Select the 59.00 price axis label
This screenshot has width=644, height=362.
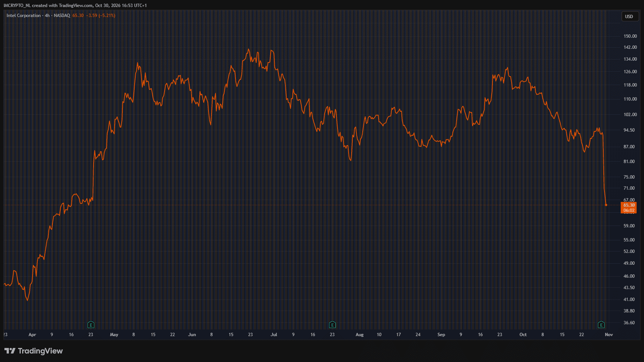point(629,226)
